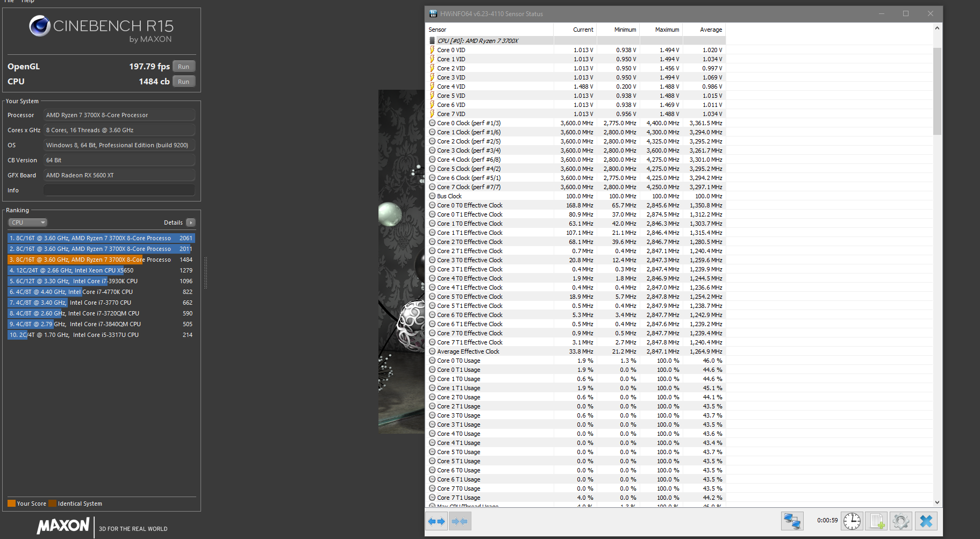980x539 pixels.
Task: Click the 0:00:59 elapsed time readout
Action: click(827, 520)
